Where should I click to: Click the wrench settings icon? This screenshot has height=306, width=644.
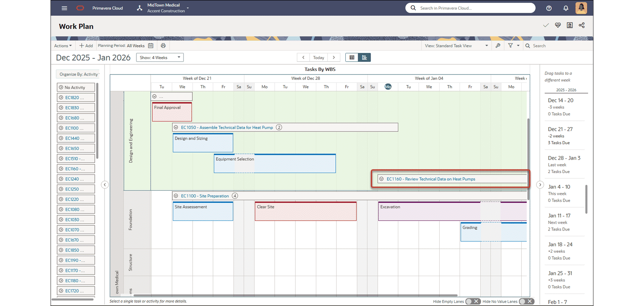coord(498,46)
